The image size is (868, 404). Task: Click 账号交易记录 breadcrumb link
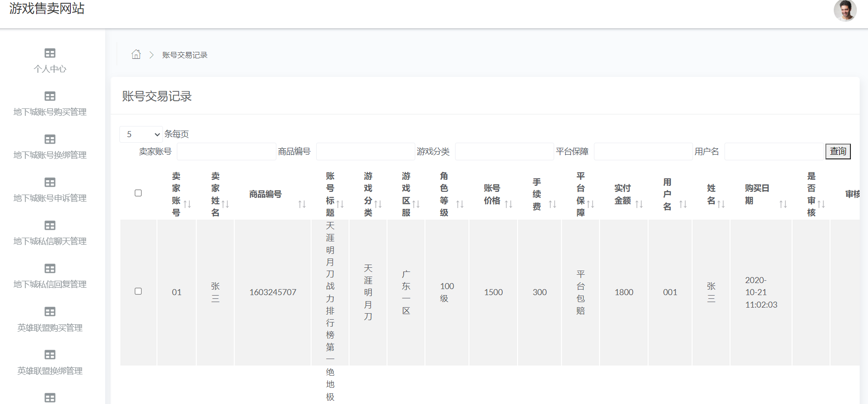pyautogui.click(x=185, y=55)
